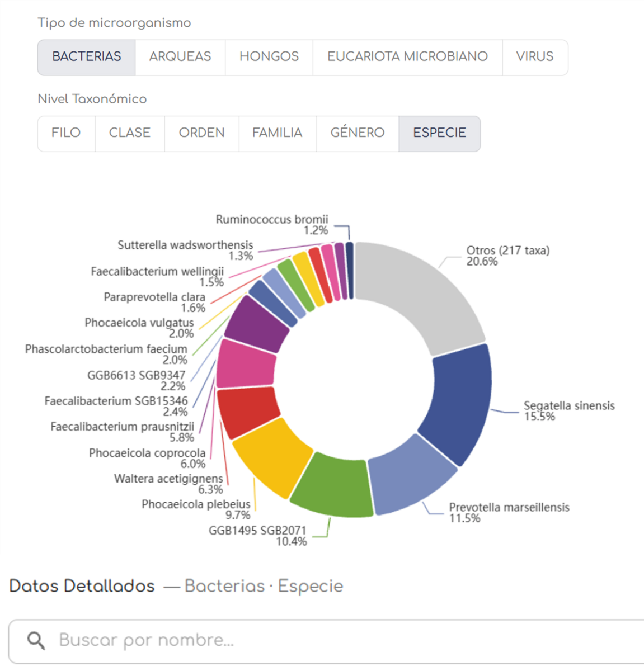Focus the Buscar por nombre field

(x=326, y=641)
